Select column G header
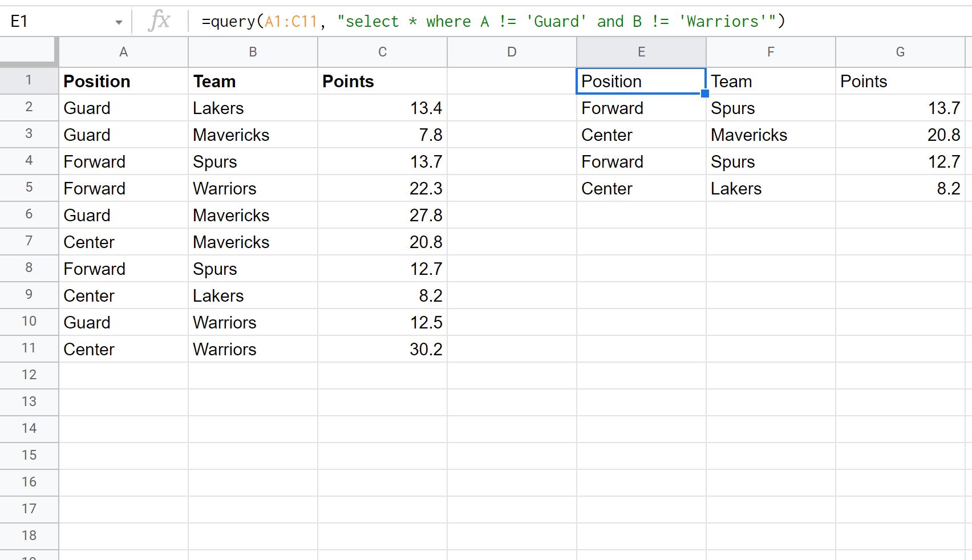This screenshot has width=972, height=560. point(900,52)
